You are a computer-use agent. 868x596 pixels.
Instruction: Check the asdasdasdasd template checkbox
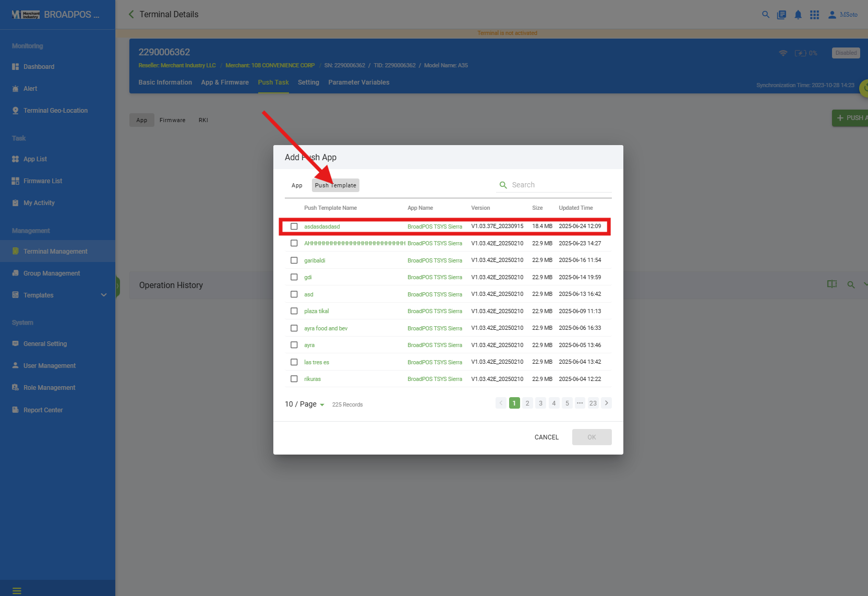click(x=294, y=227)
